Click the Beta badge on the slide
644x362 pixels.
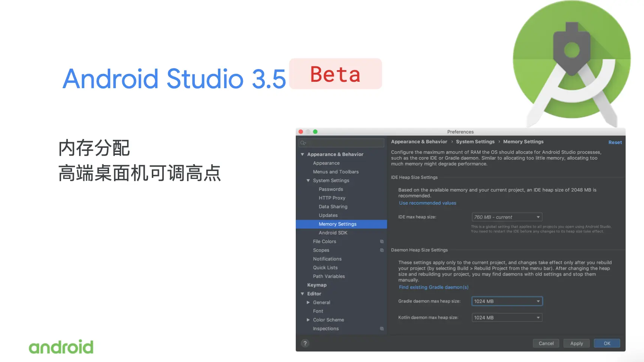(x=335, y=74)
